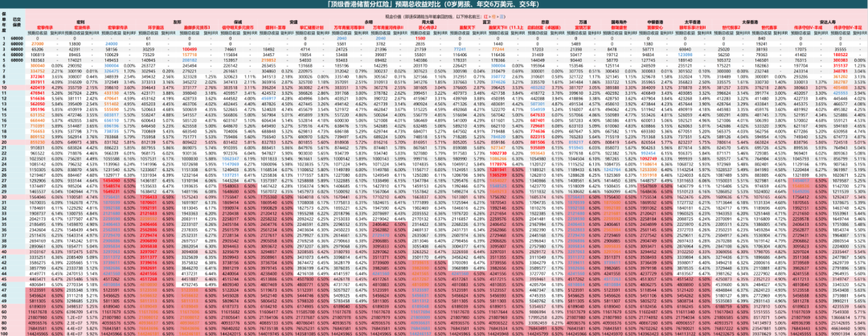Click the 顶级香港储蓄分红险 title banner

(x=434, y=5)
